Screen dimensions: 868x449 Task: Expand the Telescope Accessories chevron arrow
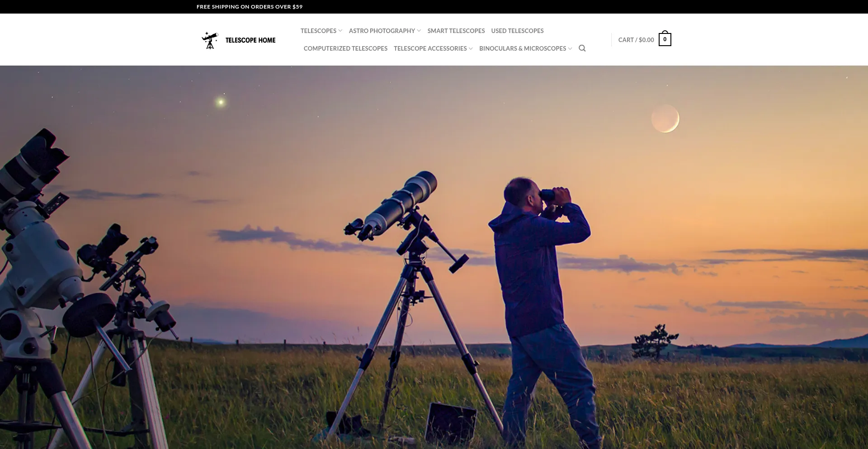[x=471, y=48]
